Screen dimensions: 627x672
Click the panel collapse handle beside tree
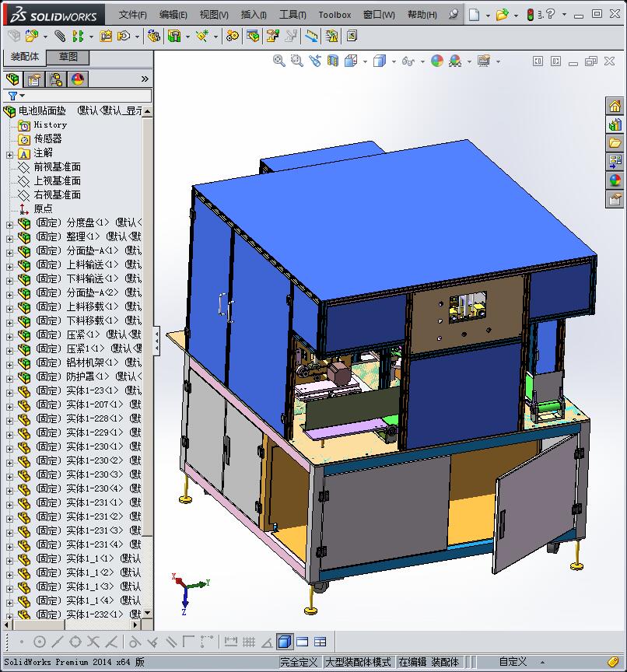tap(156, 341)
